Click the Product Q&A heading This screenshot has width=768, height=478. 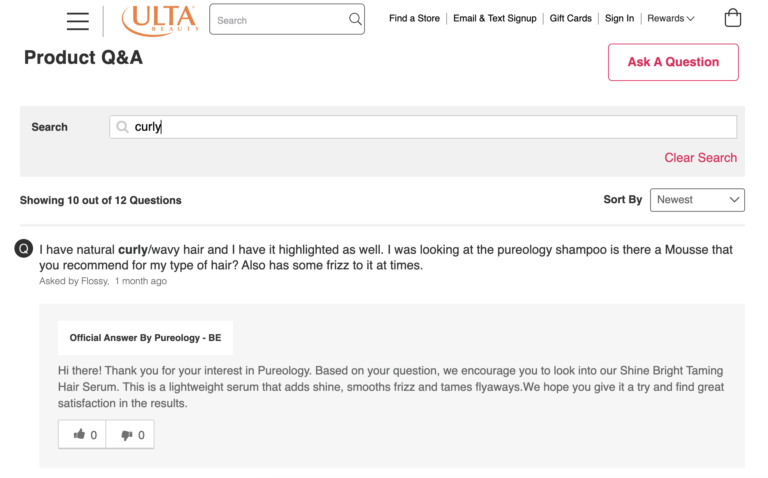83,58
